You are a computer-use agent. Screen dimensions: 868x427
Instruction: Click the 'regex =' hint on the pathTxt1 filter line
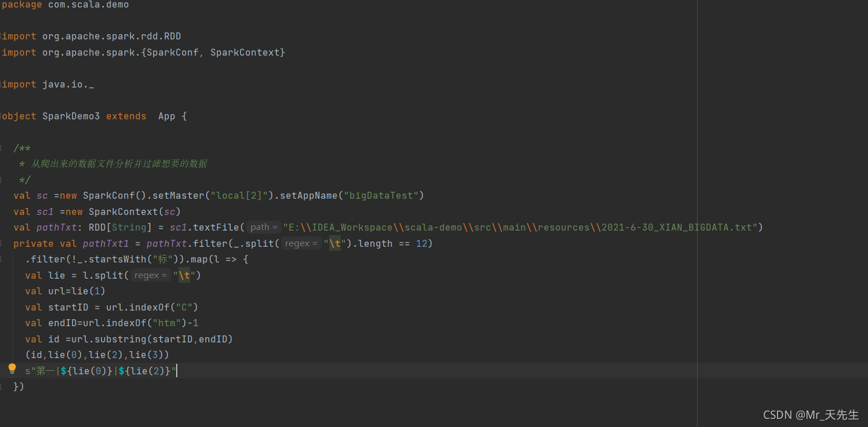(301, 244)
